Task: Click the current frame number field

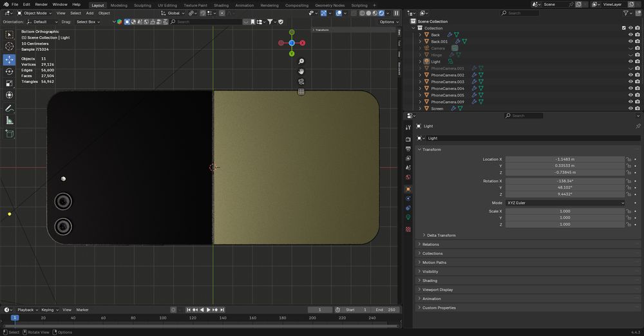Action: tap(319, 310)
